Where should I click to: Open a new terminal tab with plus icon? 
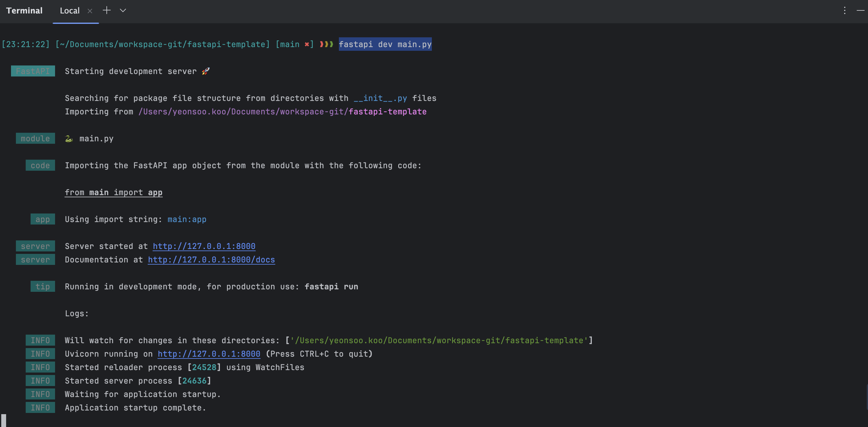106,10
